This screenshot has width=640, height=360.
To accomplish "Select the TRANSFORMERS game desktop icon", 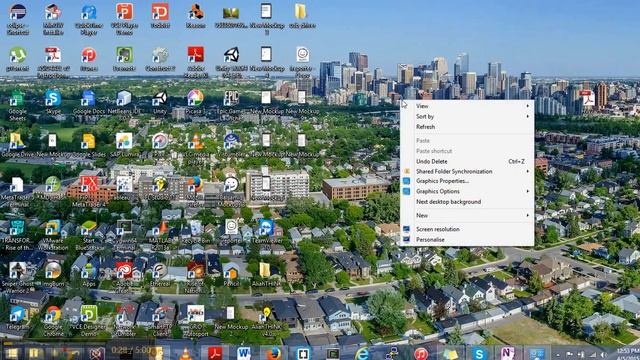I will click(17, 235).
